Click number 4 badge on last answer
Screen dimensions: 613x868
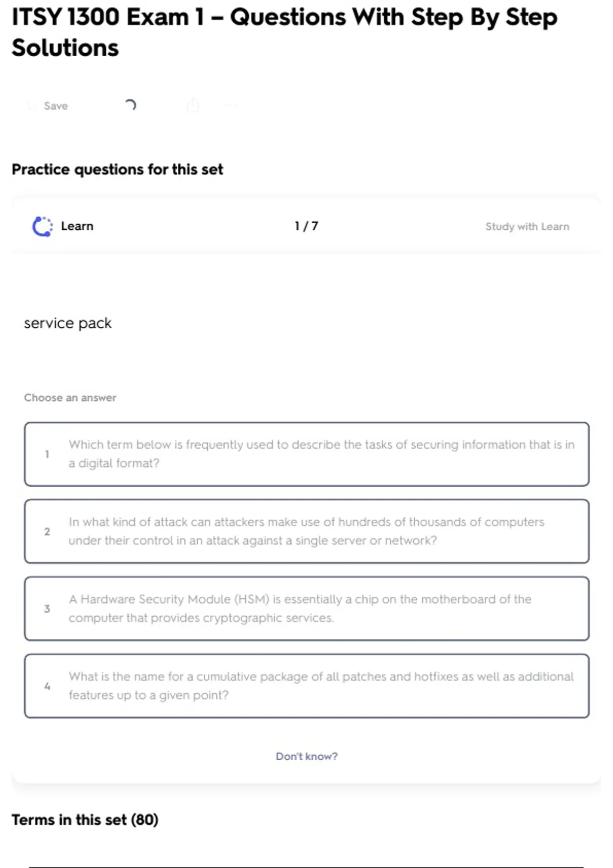tap(47, 686)
